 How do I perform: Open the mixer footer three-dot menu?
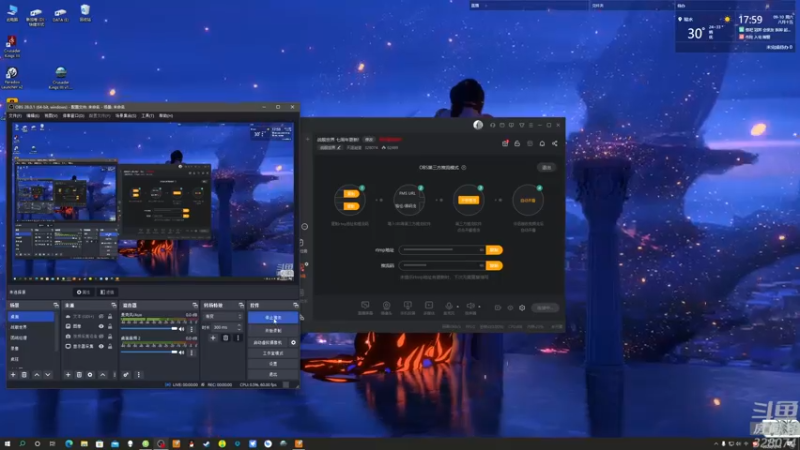(x=138, y=374)
